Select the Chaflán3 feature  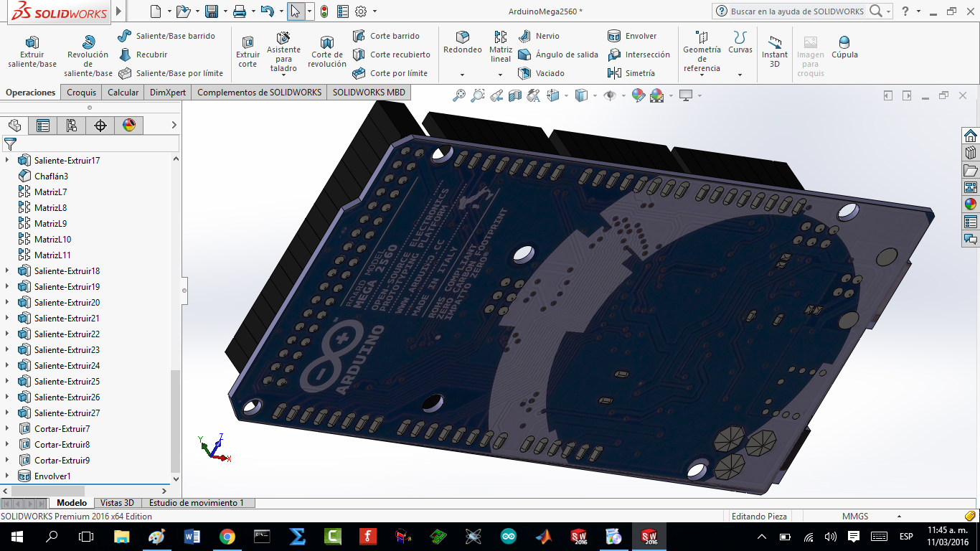coord(43,176)
